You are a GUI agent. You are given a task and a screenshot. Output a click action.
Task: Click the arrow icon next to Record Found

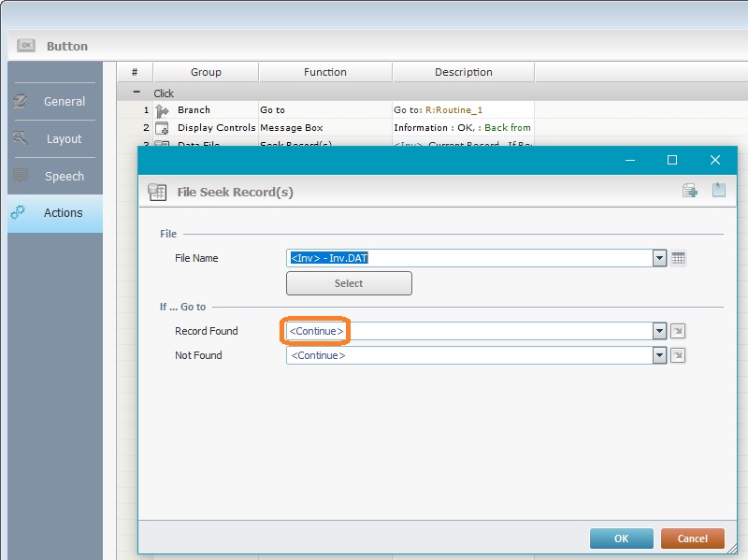[679, 331]
